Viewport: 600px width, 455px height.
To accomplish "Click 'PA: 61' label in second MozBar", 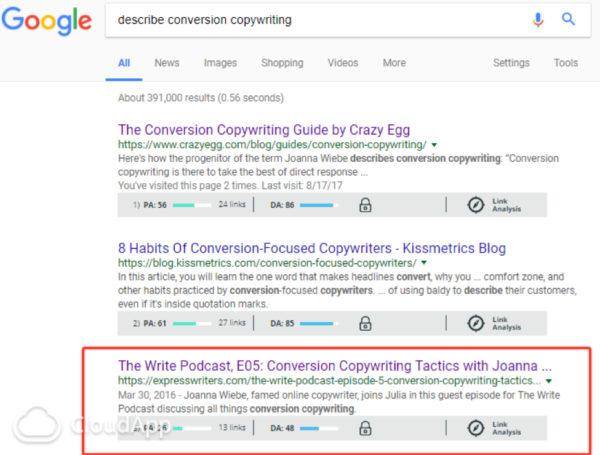I will [155, 324].
